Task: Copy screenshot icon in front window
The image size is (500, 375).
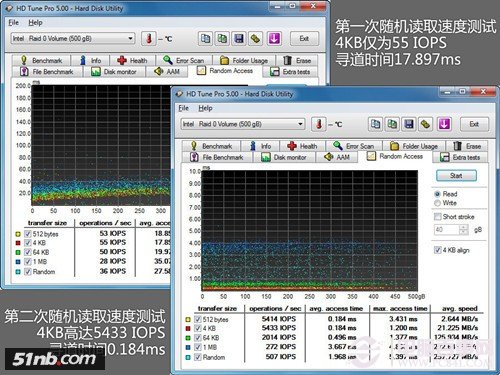Action: click(x=392, y=124)
